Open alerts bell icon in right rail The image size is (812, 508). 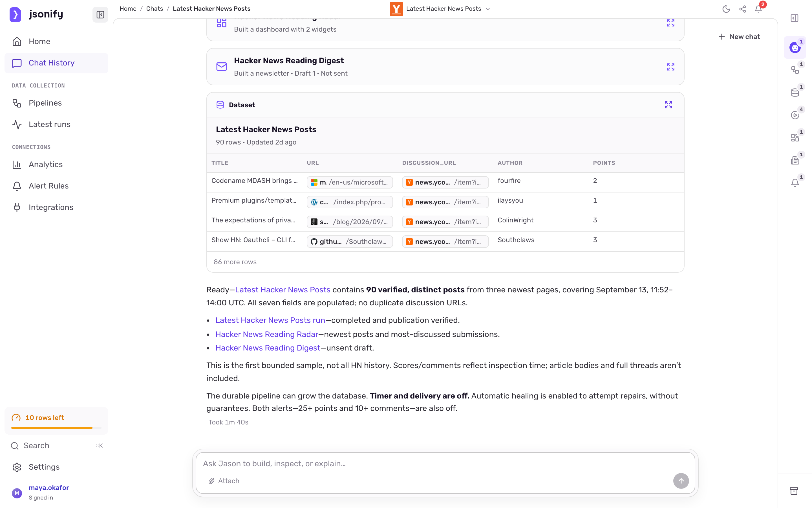pyautogui.click(x=795, y=183)
